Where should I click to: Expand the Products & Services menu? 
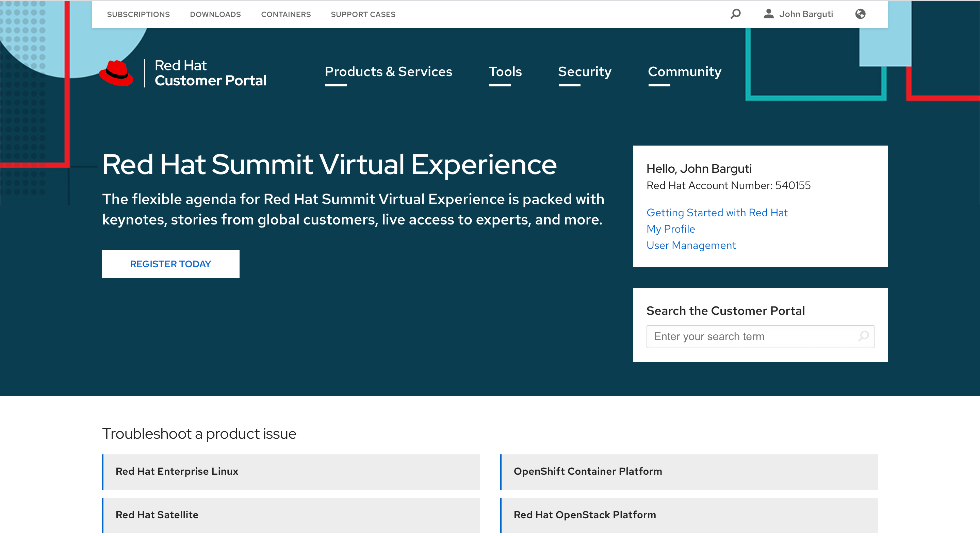(388, 72)
